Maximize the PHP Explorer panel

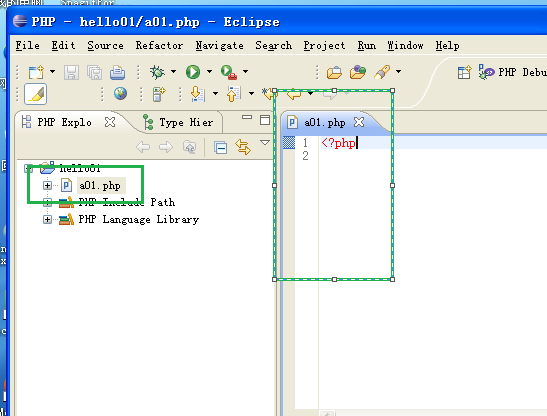coord(265,120)
